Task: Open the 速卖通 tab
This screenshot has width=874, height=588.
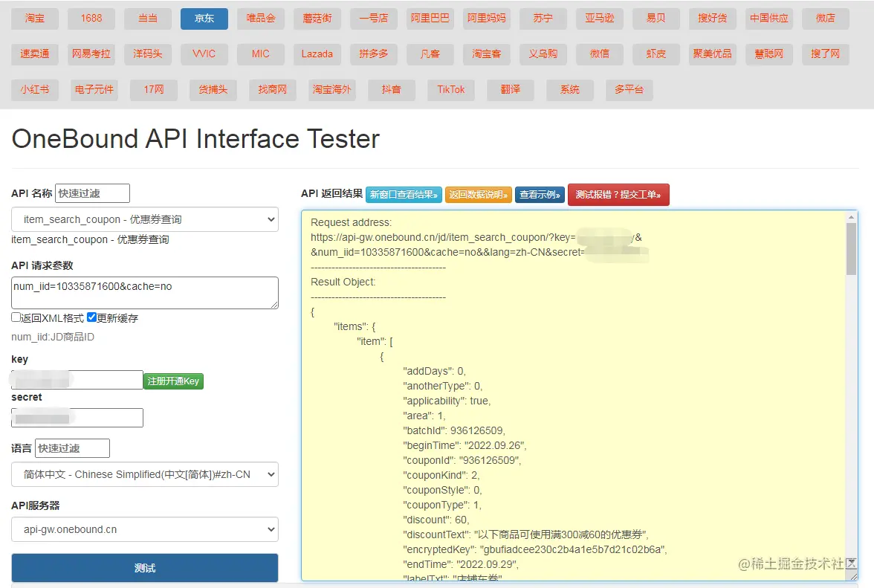Action: tap(34, 54)
